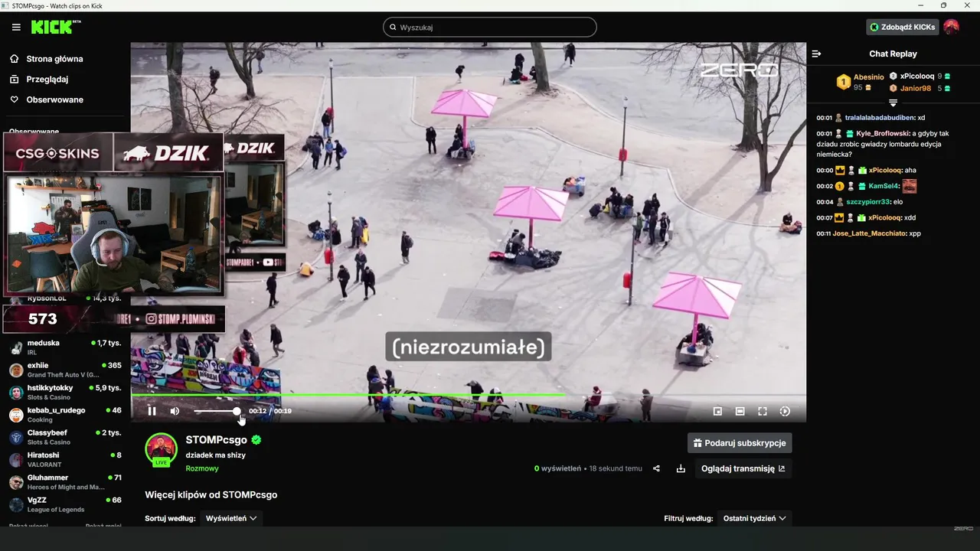Click username Jose_Latte_Macchiato in chat

(x=869, y=233)
